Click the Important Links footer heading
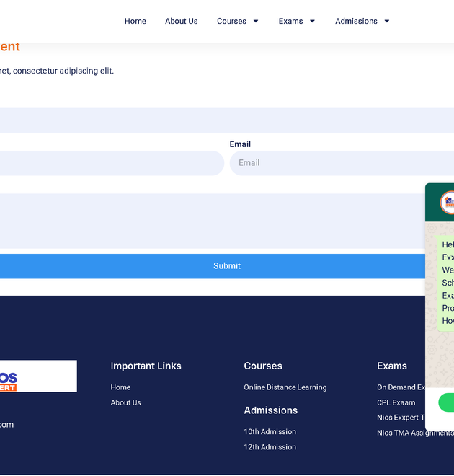Image resolution: width=454 pixels, height=476 pixels. (x=146, y=366)
